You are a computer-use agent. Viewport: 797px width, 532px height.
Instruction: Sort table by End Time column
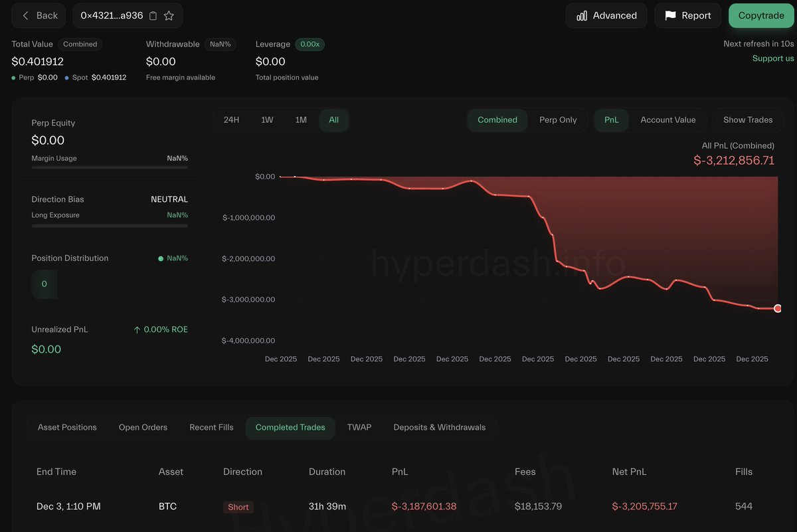(56, 472)
